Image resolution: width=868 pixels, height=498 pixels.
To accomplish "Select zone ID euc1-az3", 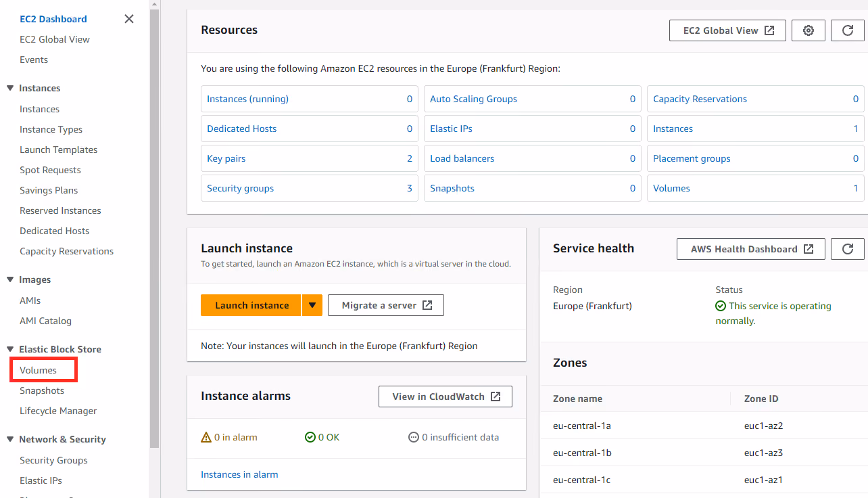I will click(763, 453).
